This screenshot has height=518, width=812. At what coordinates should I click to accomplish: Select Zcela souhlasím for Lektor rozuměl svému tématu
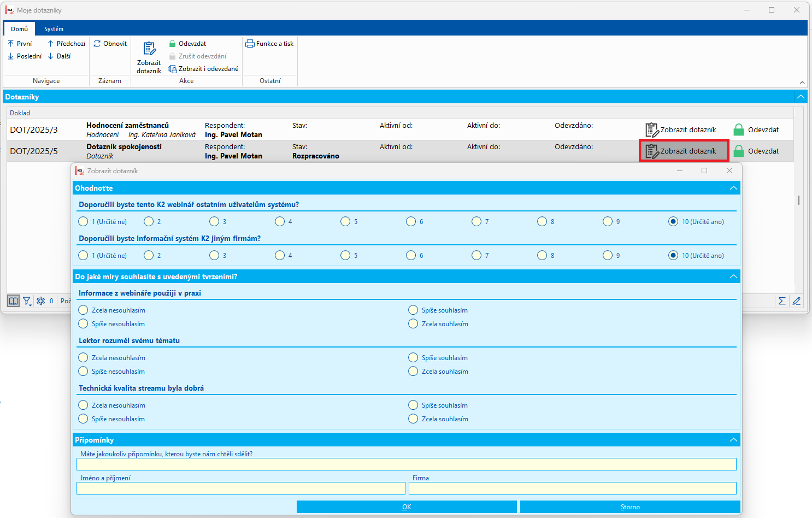click(413, 372)
